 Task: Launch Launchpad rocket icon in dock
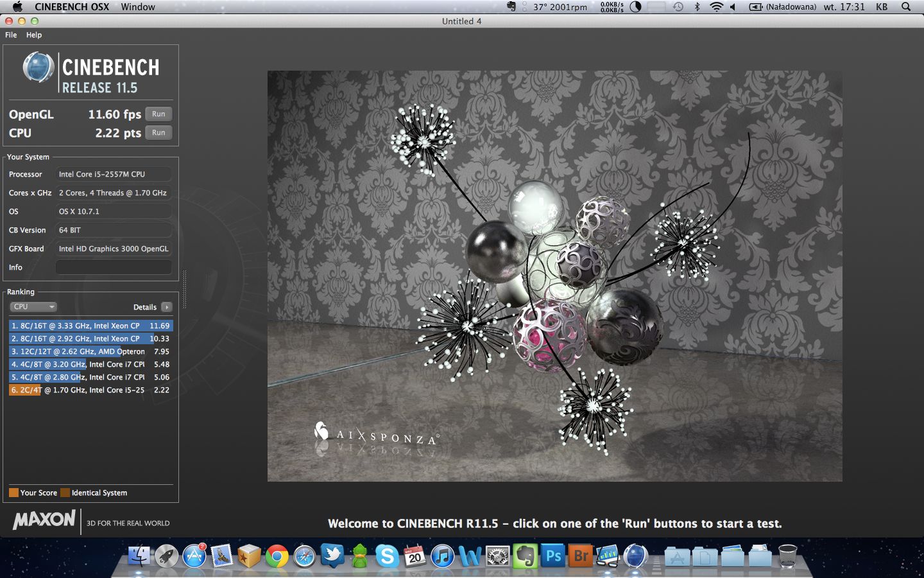(x=166, y=556)
